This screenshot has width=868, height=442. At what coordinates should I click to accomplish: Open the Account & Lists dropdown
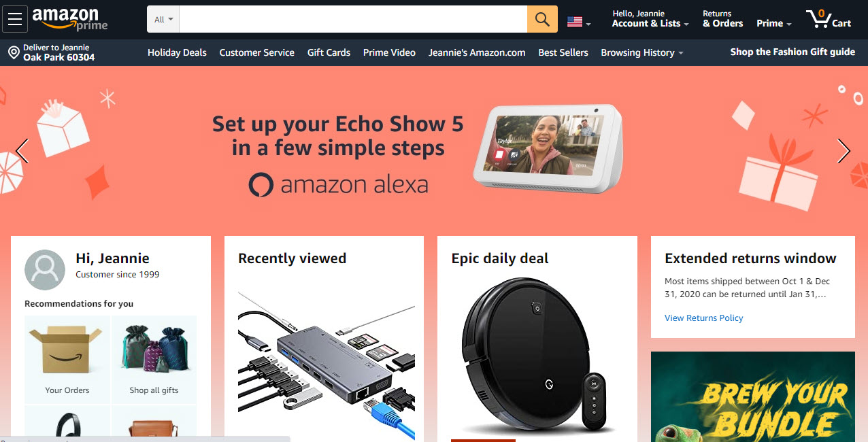click(650, 19)
